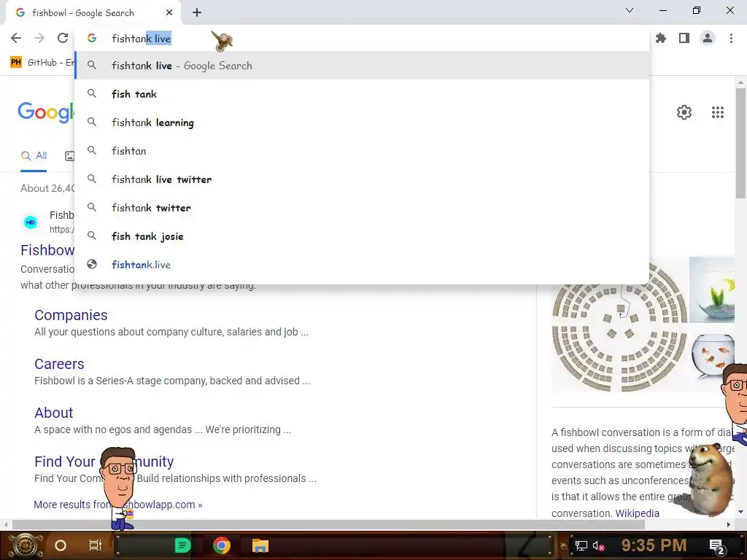Click the muted volume icon in tray
This screenshot has width=747, height=560.
click(x=598, y=545)
